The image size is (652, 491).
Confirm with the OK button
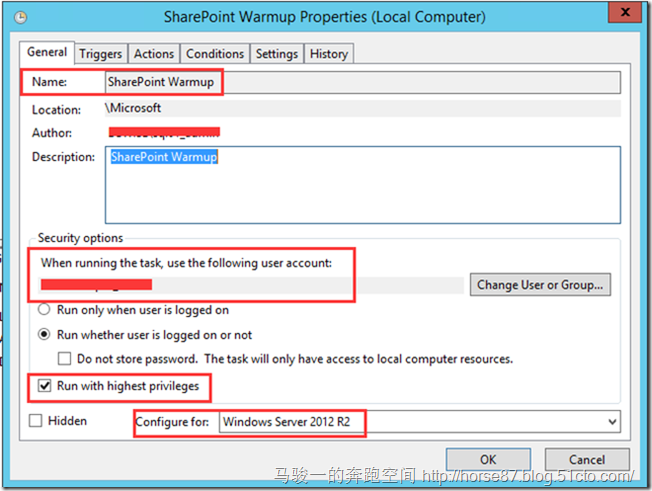tap(488, 460)
